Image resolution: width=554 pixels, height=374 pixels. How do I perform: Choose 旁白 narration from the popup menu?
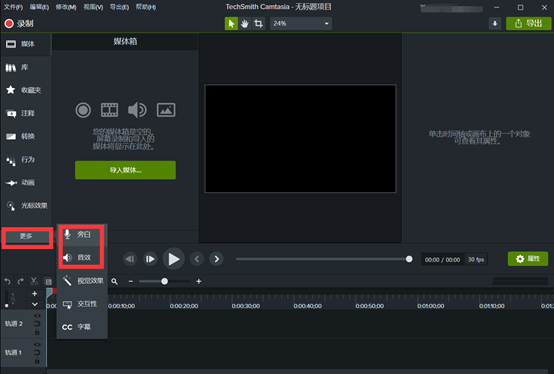82,234
